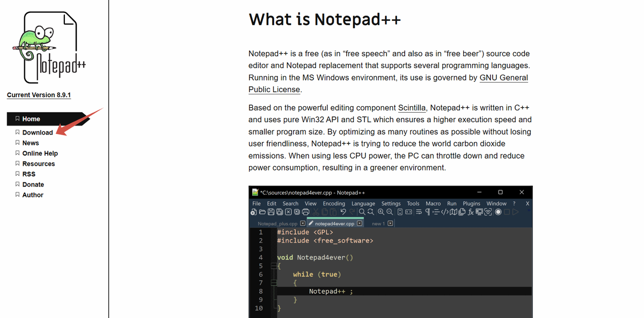This screenshot has height=318, width=644.
Task: Click the New file toolbar icon
Action: point(253,212)
